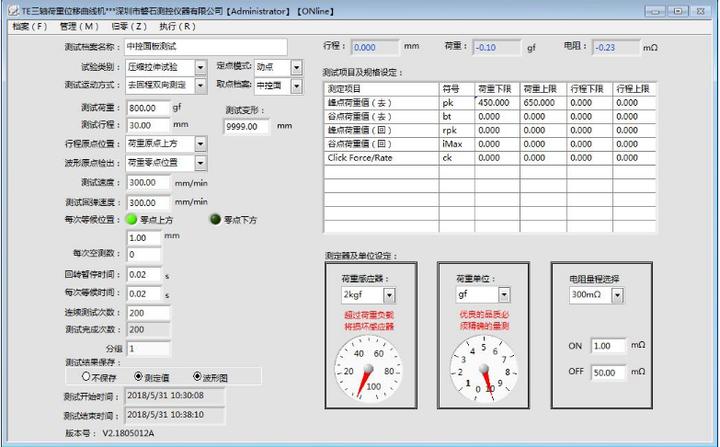Open the 电阻量程选择 dropdown showing 300mΩ
Image resolution: width=720 pixels, height=447 pixels.
pos(618,295)
